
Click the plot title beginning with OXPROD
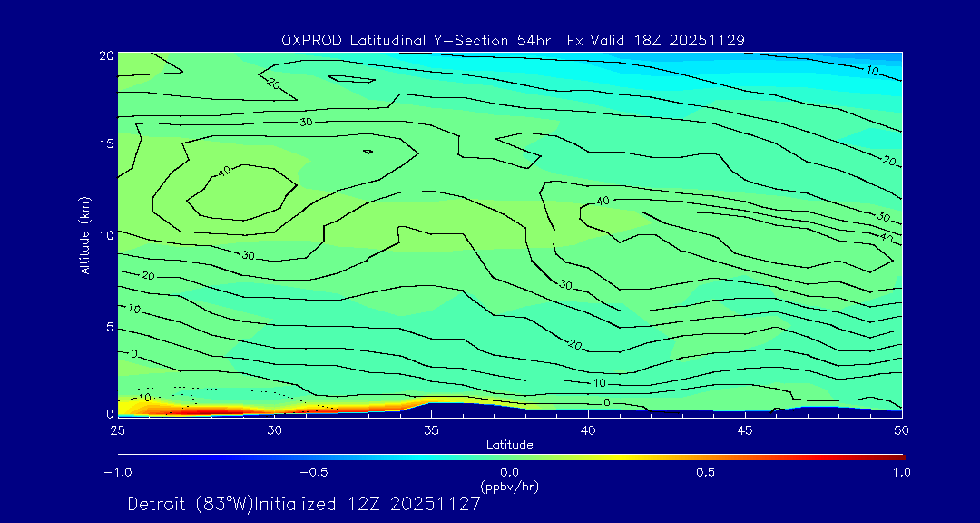[513, 41]
